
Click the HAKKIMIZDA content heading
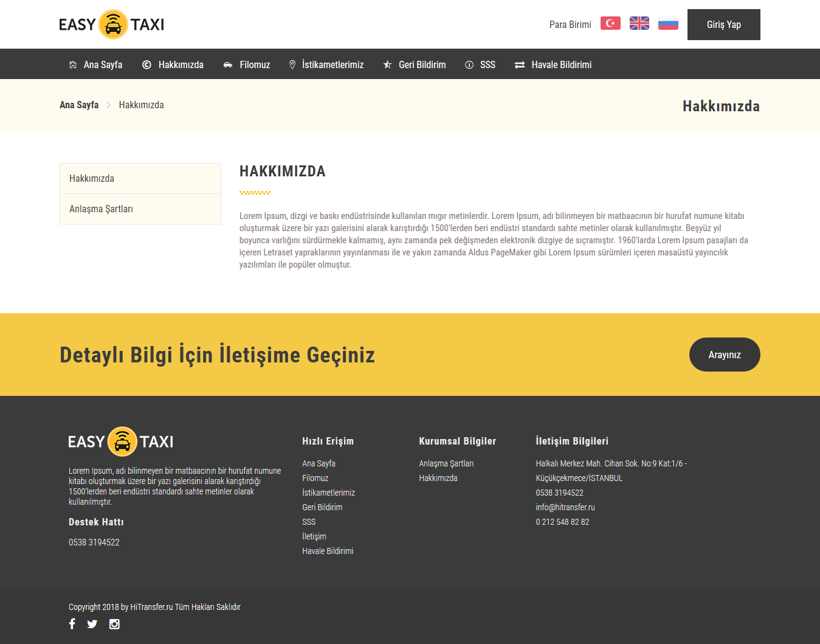click(x=283, y=171)
